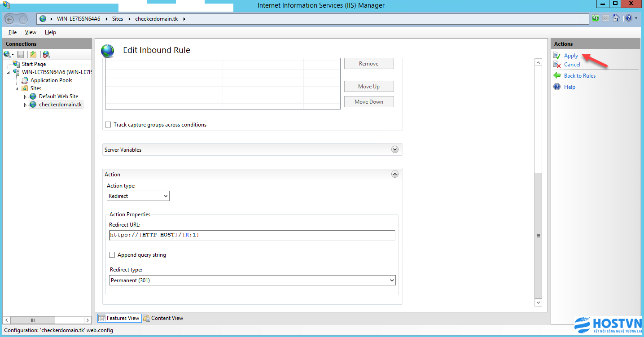Click the Content View icon
Viewport: 644px width, 337px height.
[x=146, y=318]
